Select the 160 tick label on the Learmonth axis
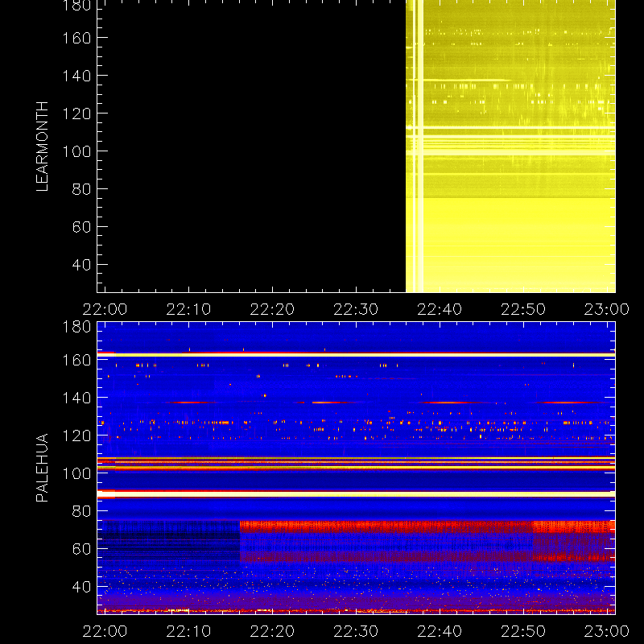 coord(76,38)
